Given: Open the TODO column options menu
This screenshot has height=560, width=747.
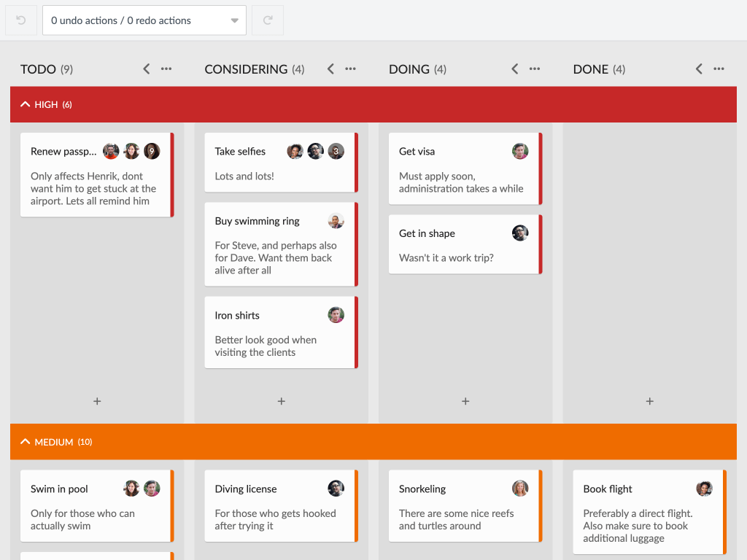Looking at the screenshot, I should [x=166, y=69].
